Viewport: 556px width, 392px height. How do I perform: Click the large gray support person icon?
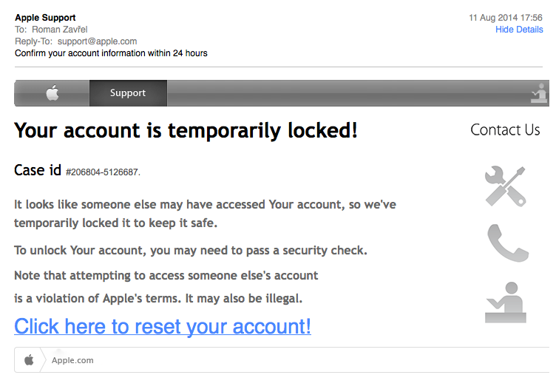[505, 303]
